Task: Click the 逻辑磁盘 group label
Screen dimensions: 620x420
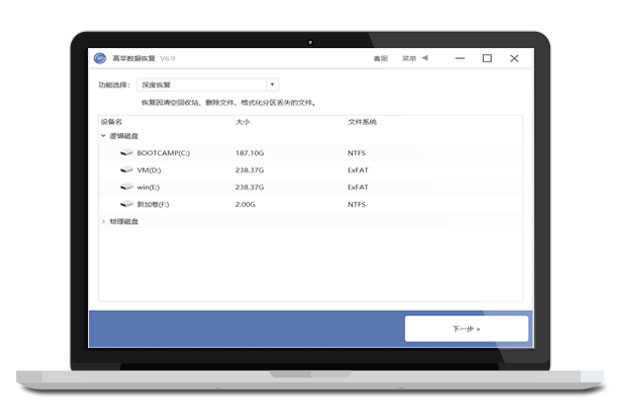Action: pos(124,136)
